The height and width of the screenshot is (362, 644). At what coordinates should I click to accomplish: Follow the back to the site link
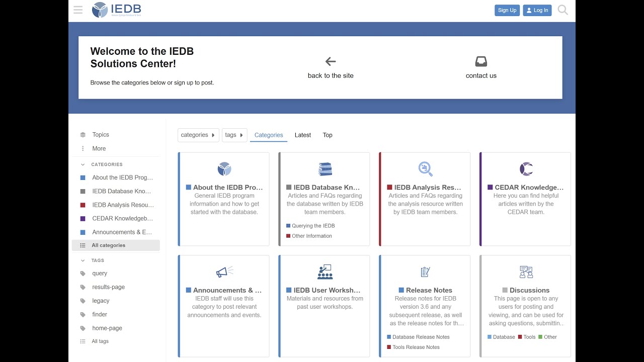click(331, 75)
